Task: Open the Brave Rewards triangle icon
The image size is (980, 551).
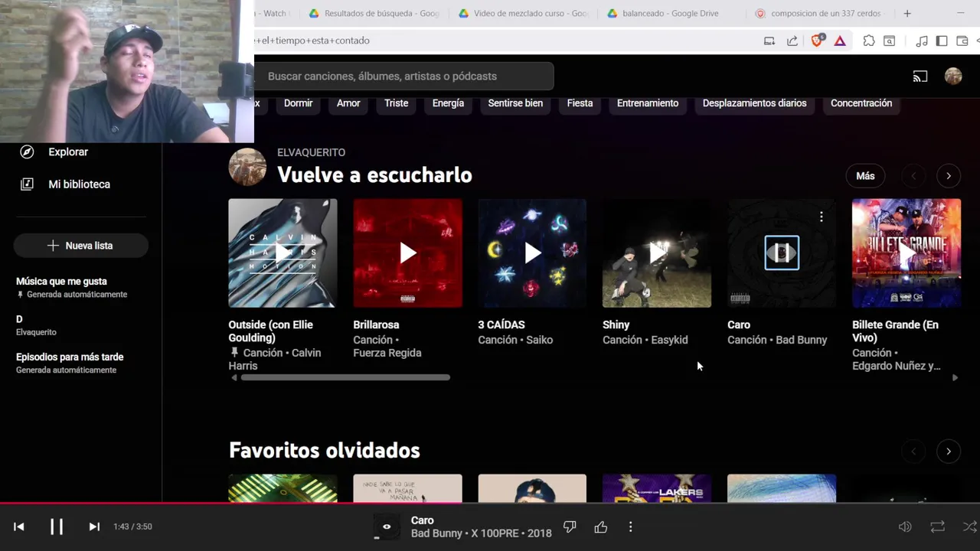Action: coord(840,41)
